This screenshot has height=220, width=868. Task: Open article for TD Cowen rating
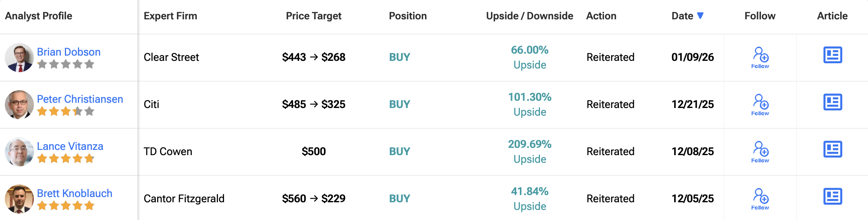833,149
